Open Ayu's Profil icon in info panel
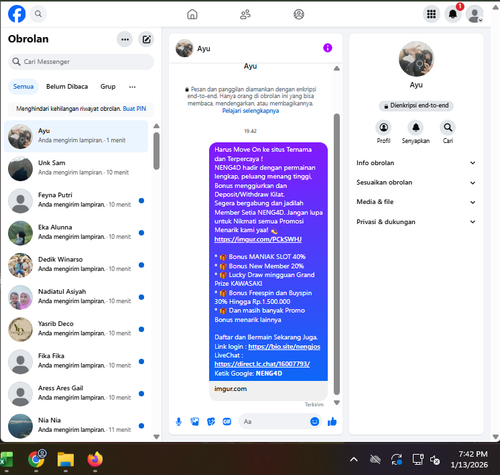 click(x=384, y=127)
